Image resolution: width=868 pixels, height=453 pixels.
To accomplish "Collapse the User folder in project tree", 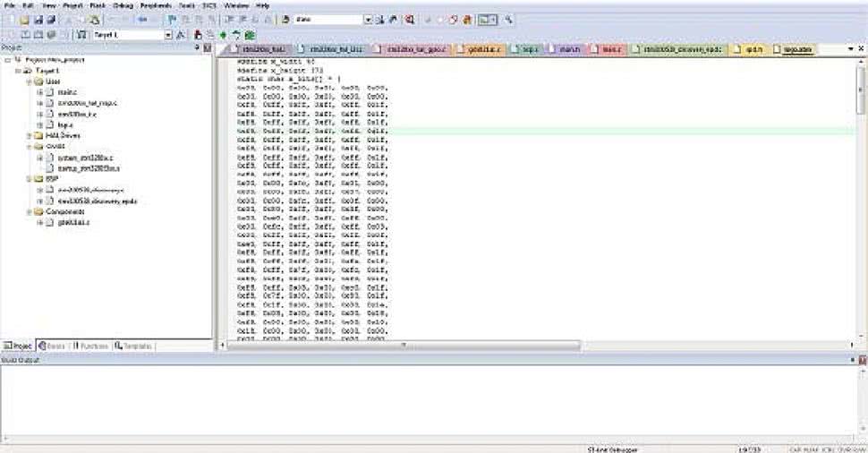I will point(30,81).
